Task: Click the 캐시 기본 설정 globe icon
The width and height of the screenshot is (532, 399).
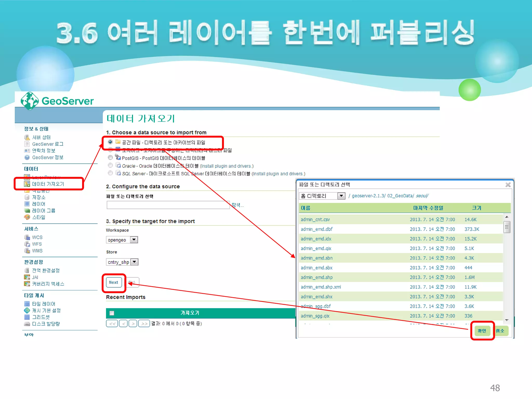Action: [x=27, y=310]
